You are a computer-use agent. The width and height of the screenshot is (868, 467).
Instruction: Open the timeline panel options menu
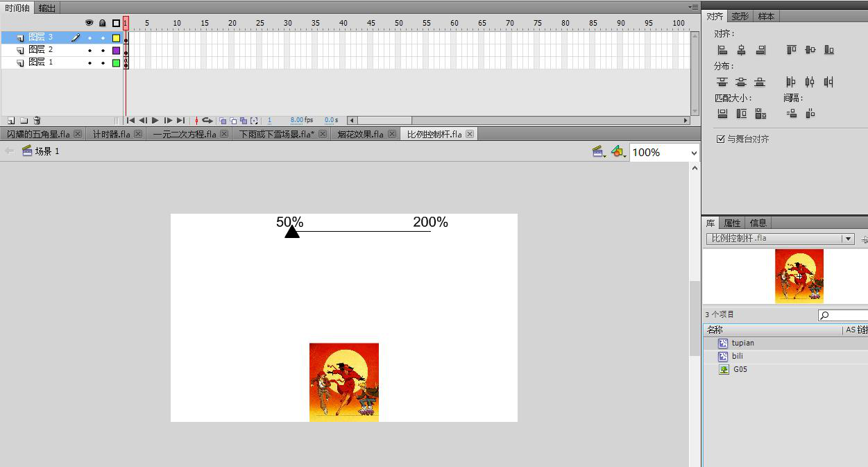pos(693,7)
